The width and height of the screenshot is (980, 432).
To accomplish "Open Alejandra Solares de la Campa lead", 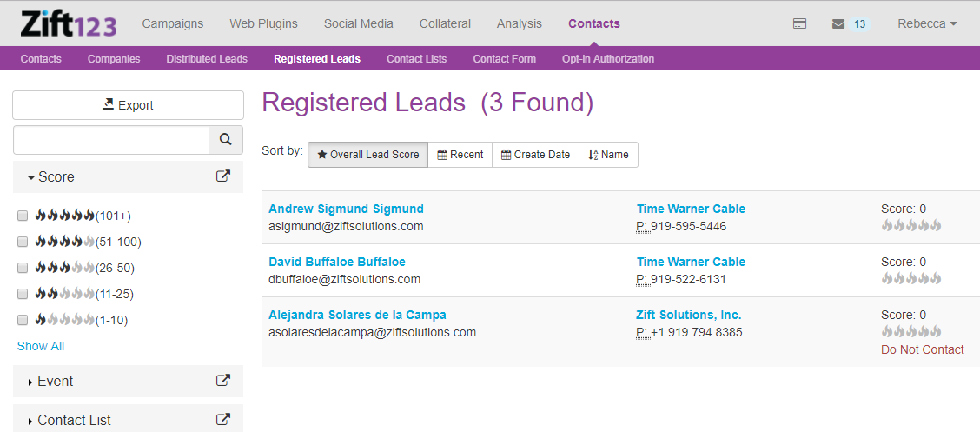I will tap(357, 316).
